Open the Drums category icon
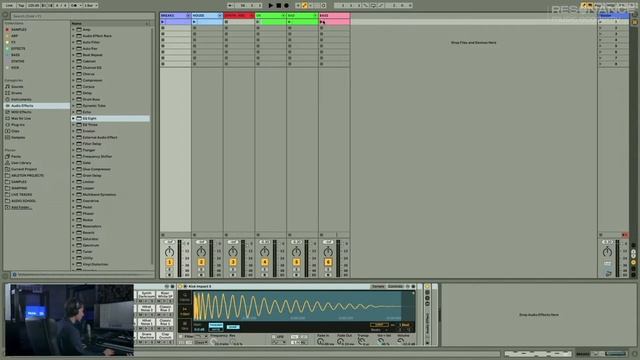The width and height of the screenshot is (640, 360). tap(7, 93)
